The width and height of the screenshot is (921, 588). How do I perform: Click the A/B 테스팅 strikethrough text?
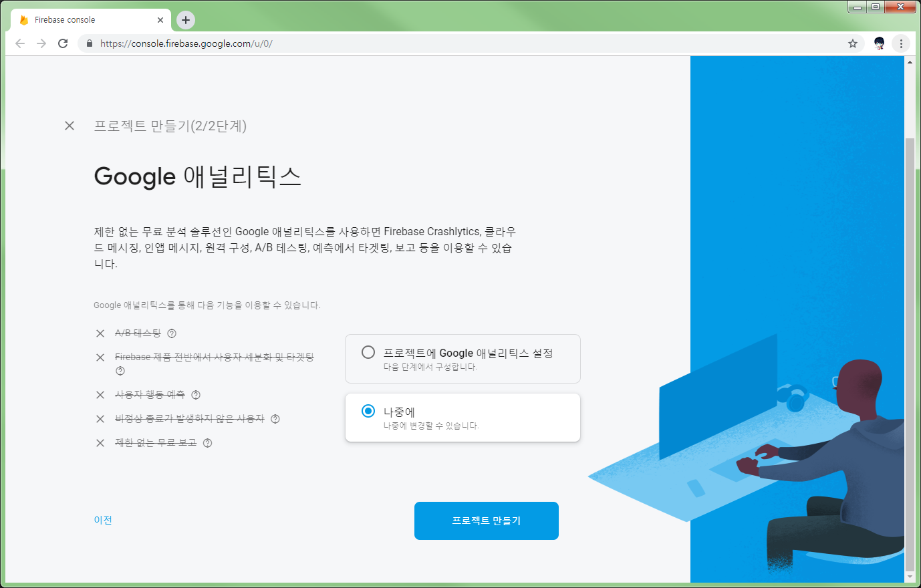138,333
